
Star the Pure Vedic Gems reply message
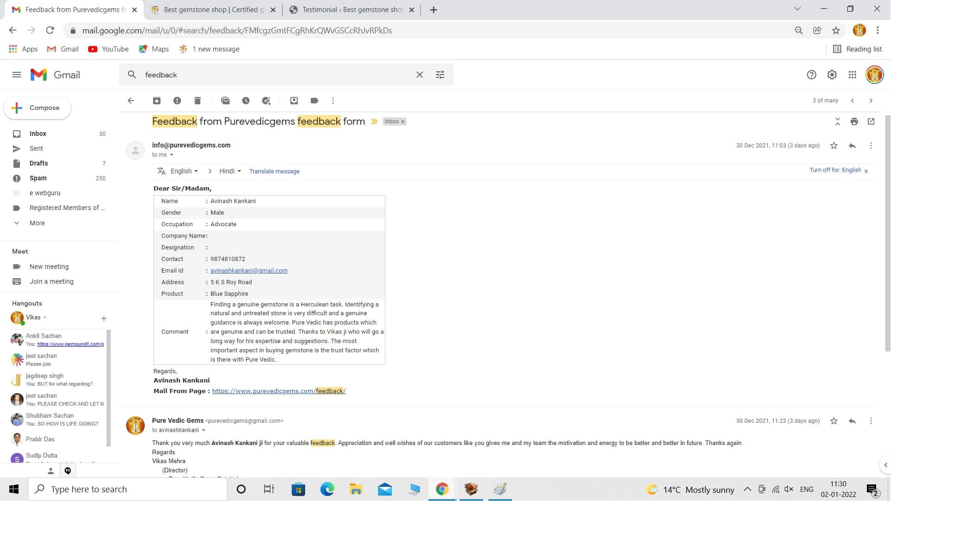pyautogui.click(x=834, y=421)
